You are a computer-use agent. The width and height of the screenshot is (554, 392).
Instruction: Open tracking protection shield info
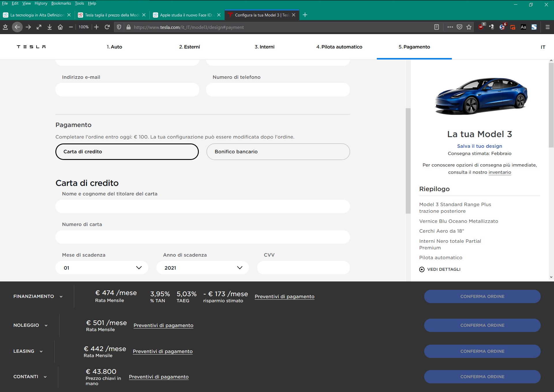click(x=119, y=27)
